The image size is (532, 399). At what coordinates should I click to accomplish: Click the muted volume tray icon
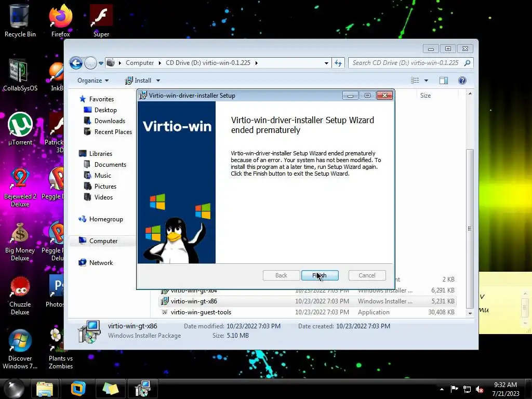480,389
